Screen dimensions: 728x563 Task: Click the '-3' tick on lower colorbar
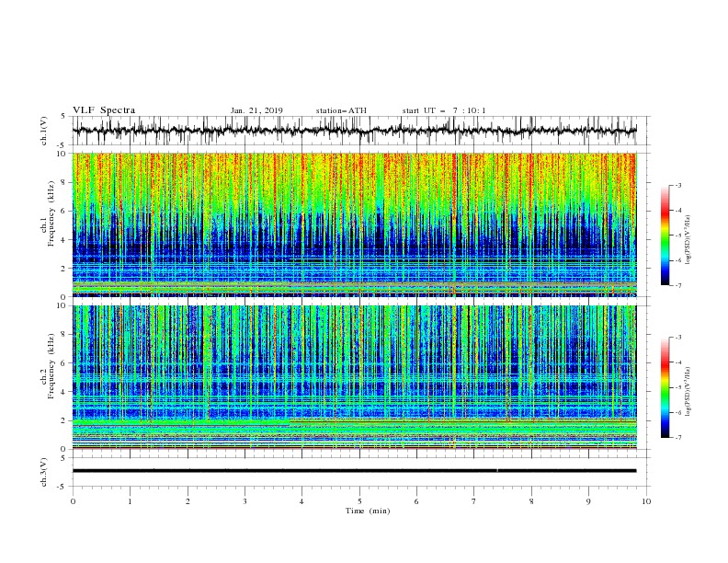[677, 338]
